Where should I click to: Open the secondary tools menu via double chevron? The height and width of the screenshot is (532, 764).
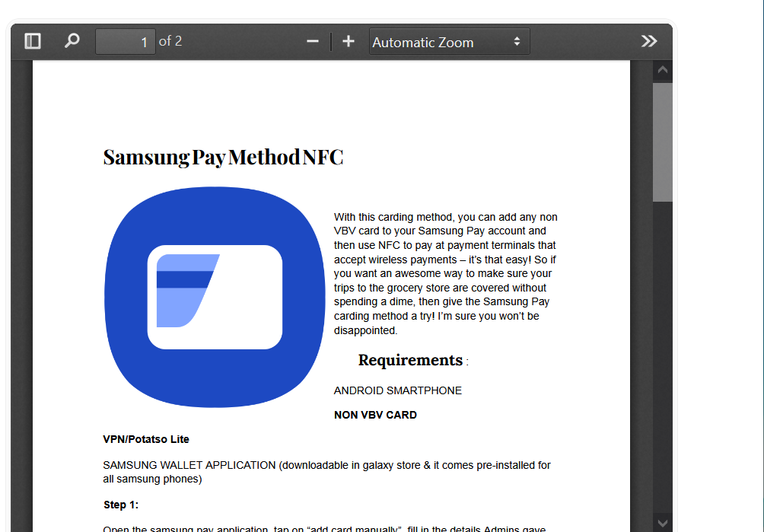(648, 41)
